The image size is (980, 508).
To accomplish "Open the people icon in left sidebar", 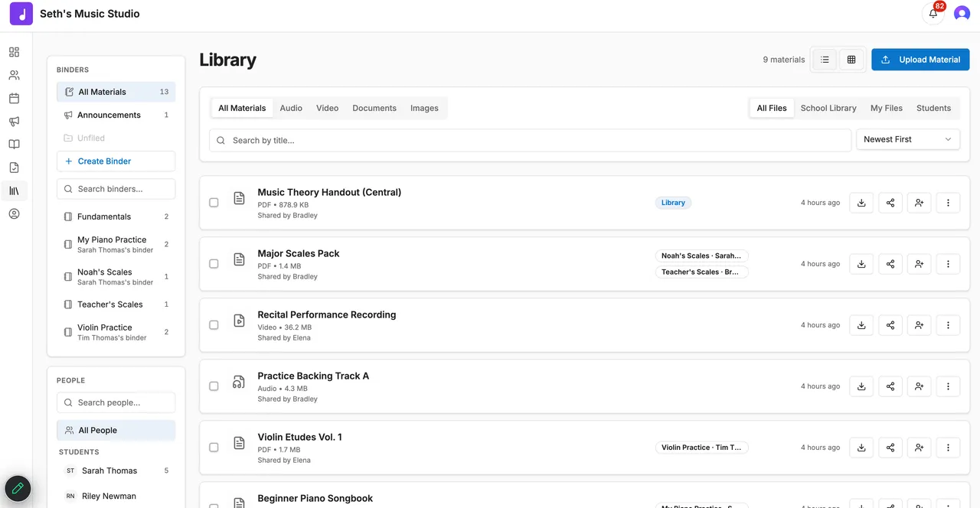I will point(14,75).
